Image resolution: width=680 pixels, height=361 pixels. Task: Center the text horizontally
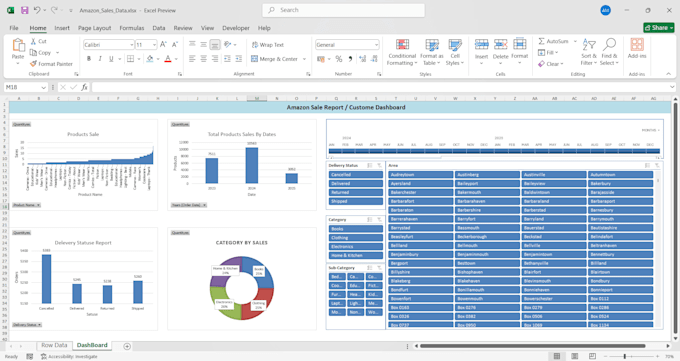(x=203, y=59)
